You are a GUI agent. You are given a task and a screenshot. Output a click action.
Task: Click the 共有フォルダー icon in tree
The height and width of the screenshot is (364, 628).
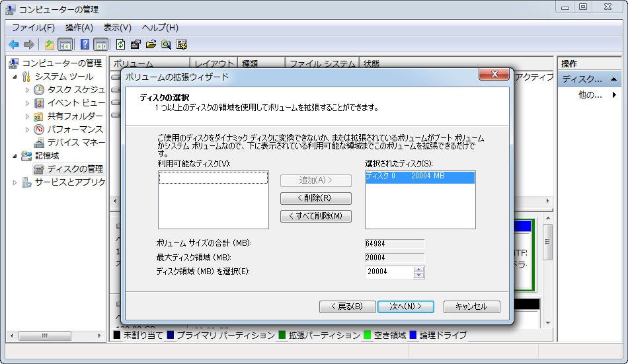[x=39, y=116]
